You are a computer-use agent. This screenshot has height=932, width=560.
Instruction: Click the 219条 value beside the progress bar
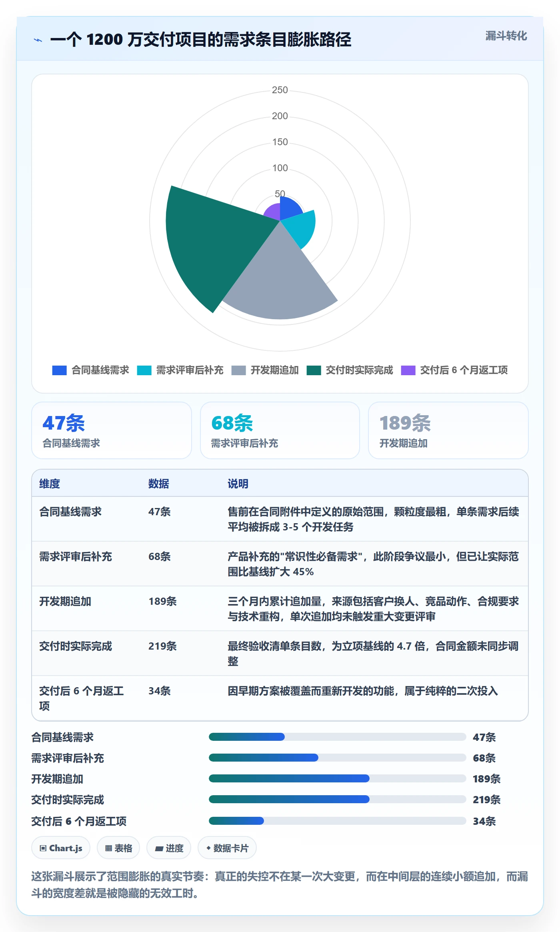(x=487, y=800)
